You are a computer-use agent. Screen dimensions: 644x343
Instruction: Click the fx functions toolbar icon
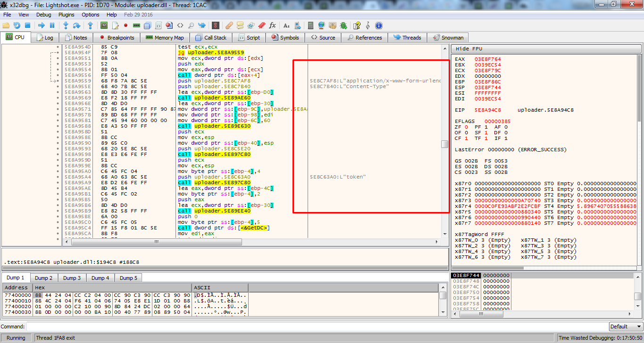272,25
